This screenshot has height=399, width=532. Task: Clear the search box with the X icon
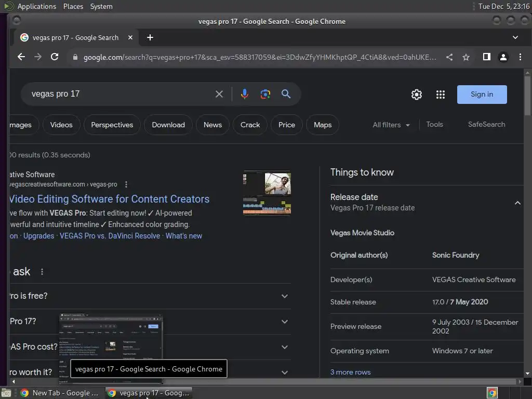tap(219, 94)
